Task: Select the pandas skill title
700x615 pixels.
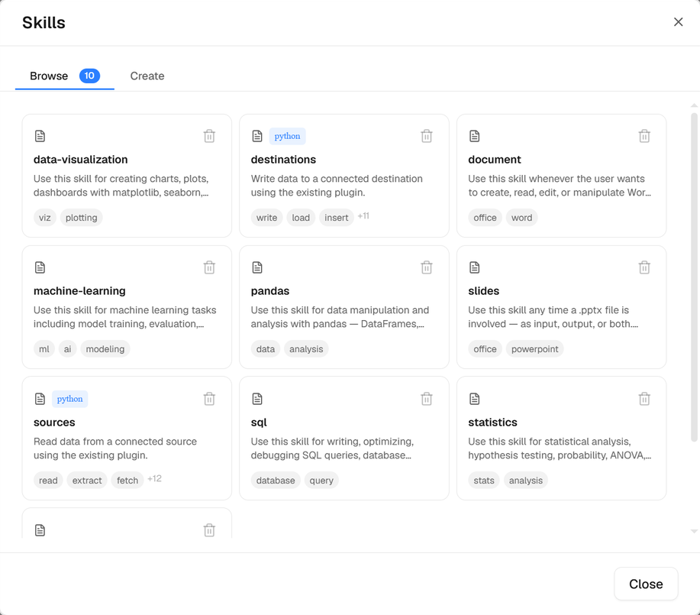Action: [270, 291]
